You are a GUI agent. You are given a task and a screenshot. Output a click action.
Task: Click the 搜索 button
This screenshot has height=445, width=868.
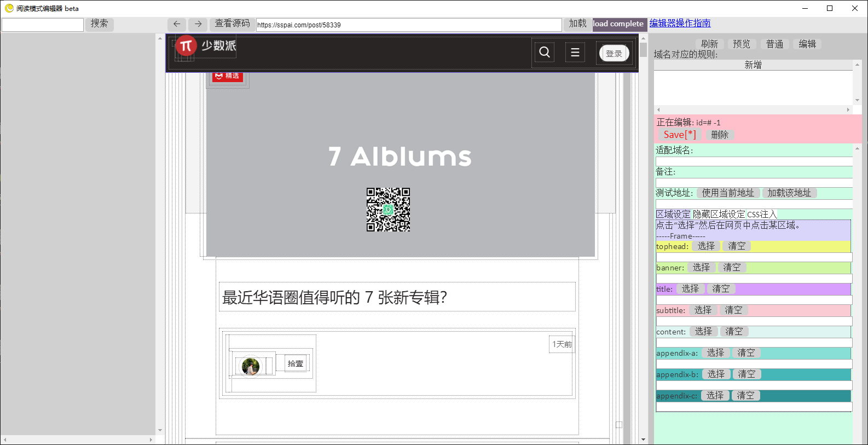(x=99, y=24)
